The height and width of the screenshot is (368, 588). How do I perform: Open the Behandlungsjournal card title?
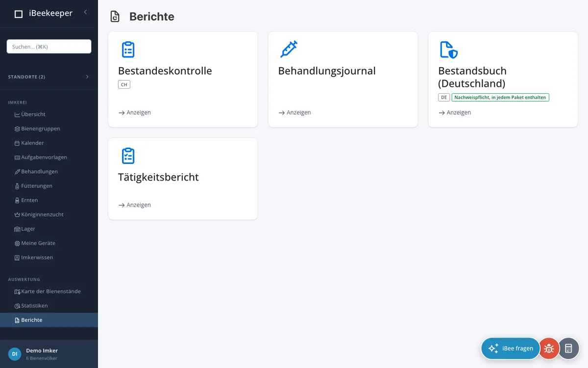(x=327, y=71)
